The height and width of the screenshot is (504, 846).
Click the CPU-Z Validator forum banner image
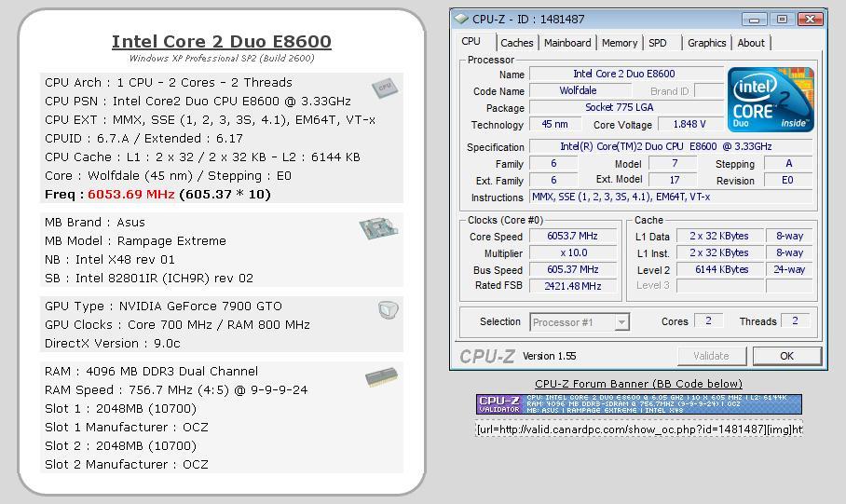click(639, 404)
